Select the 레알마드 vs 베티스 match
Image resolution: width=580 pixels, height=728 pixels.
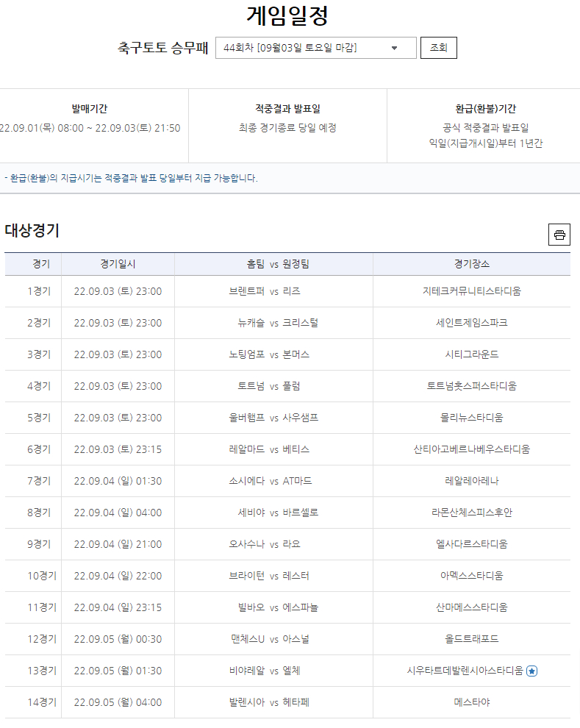[269, 449]
